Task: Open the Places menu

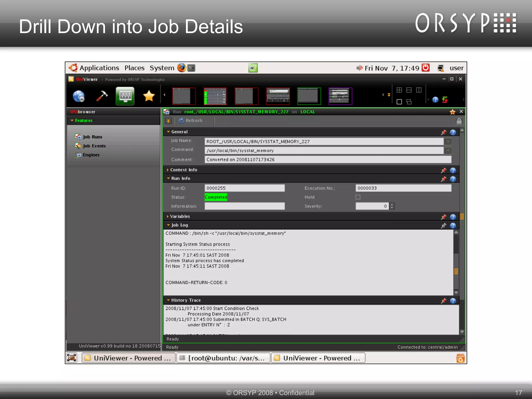Action: click(x=134, y=68)
